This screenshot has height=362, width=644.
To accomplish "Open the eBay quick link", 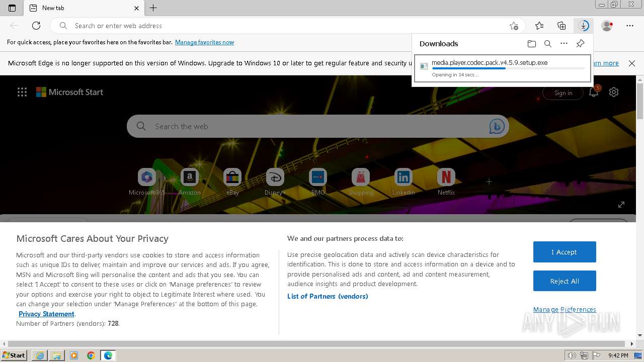I will [x=232, y=182].
